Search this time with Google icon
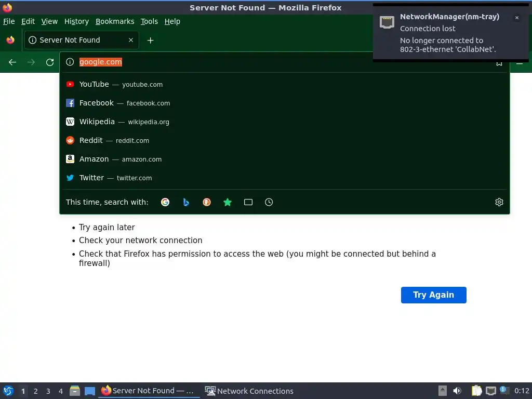The height and width of the screenshot is (399, 532). coord(165,202)
